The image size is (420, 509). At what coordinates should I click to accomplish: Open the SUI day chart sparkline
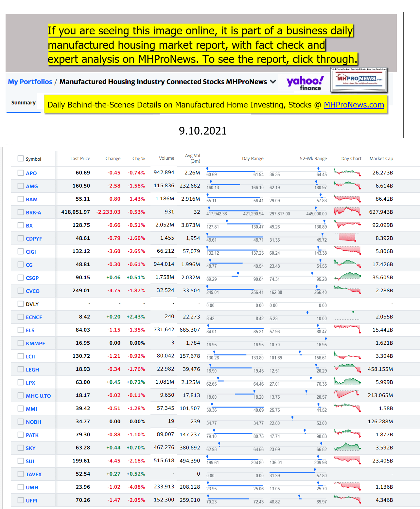347,459
